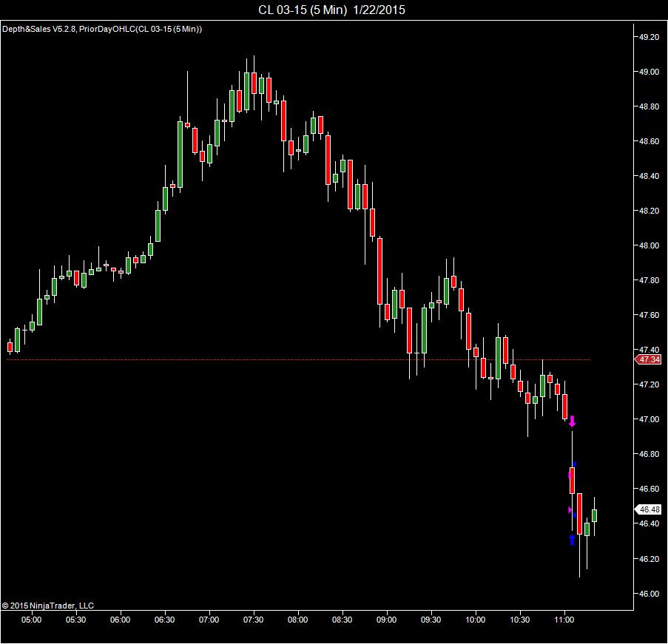Click the 47.00 price axis label

tap(649, 419)
